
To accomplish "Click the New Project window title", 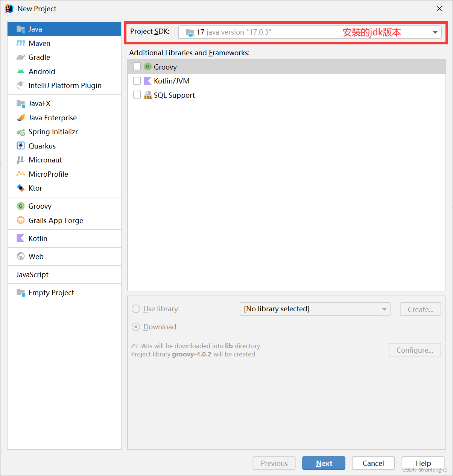I will [x=37, y=9].
